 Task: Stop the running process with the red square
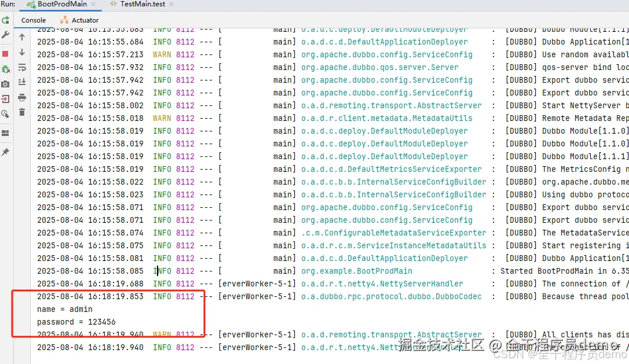(5, 54)
